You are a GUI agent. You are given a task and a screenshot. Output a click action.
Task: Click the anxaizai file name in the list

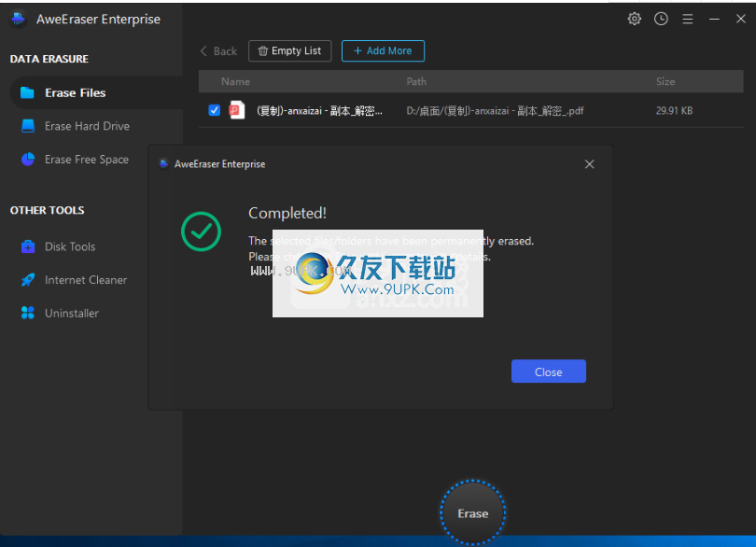[319, 111]
